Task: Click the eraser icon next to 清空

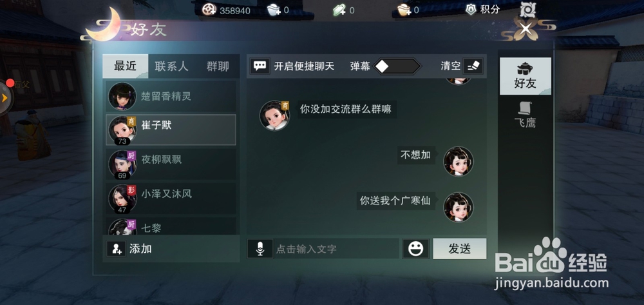Action: click(x=473, y=66)
